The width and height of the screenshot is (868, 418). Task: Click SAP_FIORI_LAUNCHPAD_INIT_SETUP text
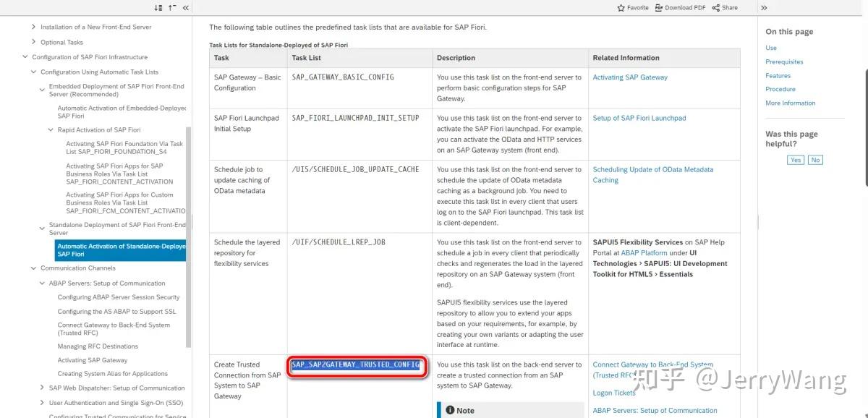355,118
